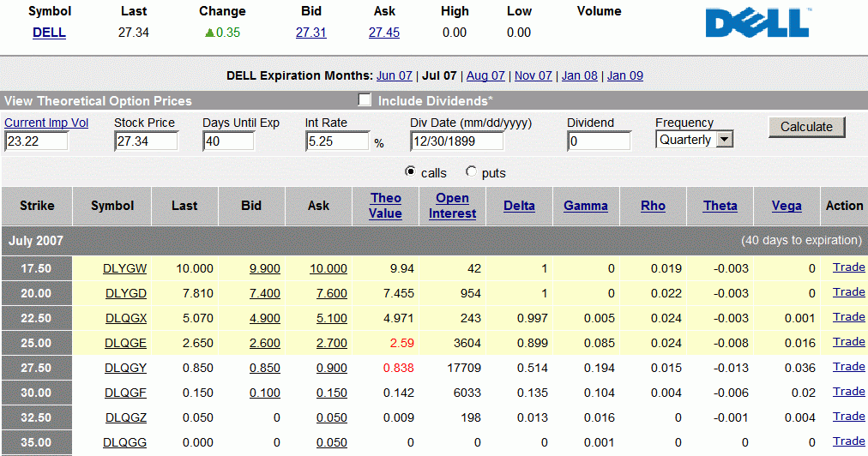The height and width of the screenshot is (456, 868).
Task: Click the Dividend amount input field
Action: (599, 141)
